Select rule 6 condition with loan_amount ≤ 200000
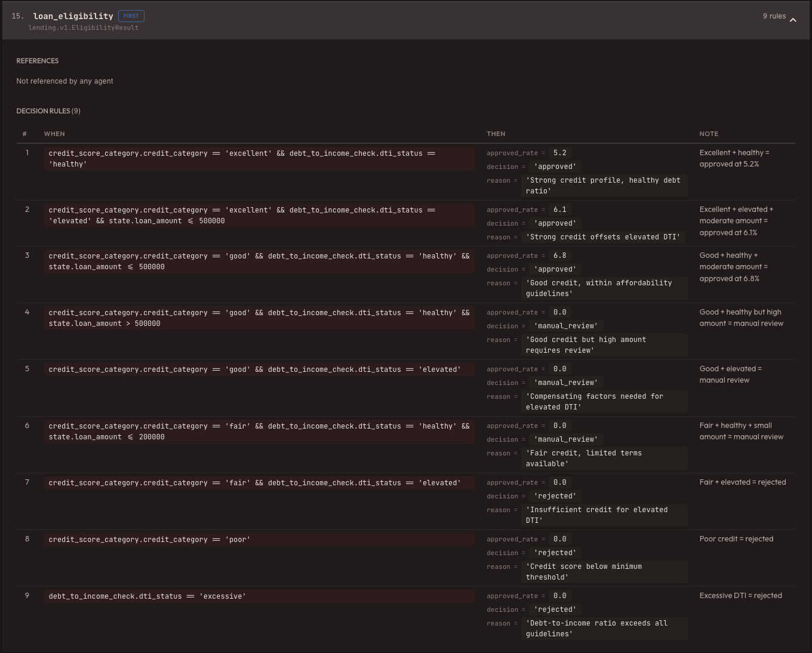Viewport: 812px width, 653px height. [259, 432]
